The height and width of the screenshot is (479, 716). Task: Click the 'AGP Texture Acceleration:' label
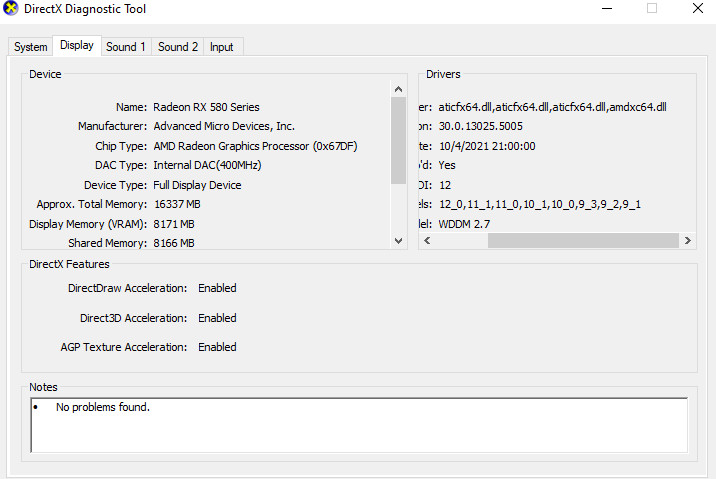tap(124, 347)
